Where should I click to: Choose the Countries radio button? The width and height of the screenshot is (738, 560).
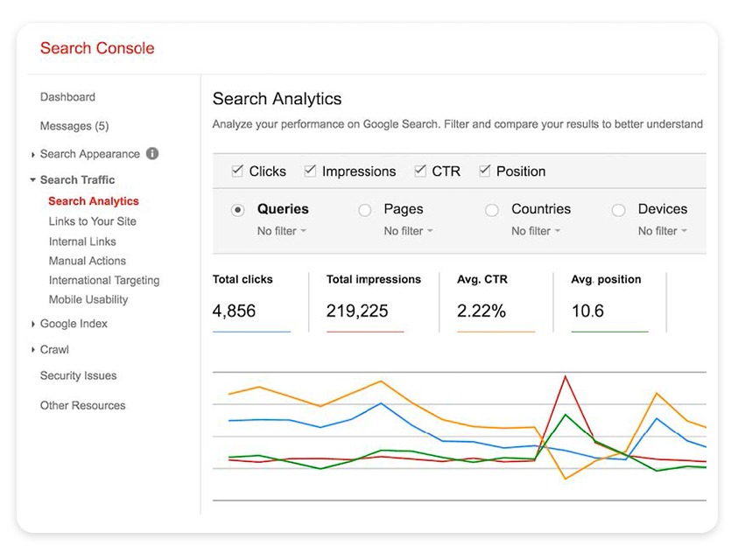[491, 209]
